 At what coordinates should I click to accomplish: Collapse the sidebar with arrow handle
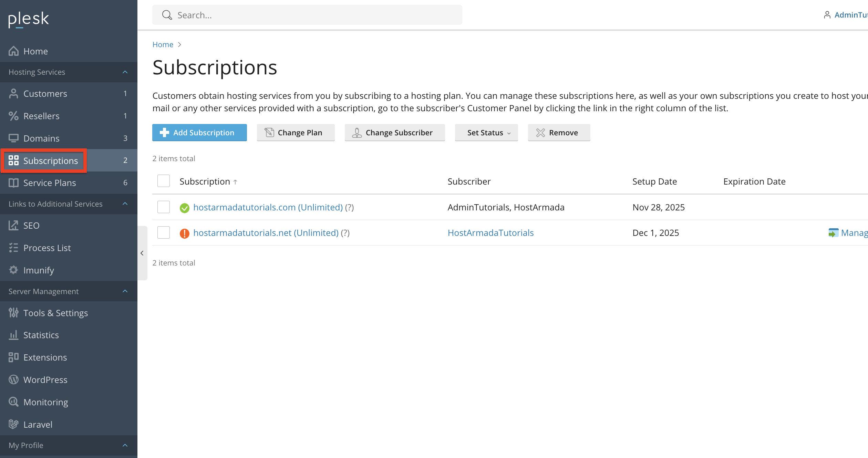click(142, 253)
